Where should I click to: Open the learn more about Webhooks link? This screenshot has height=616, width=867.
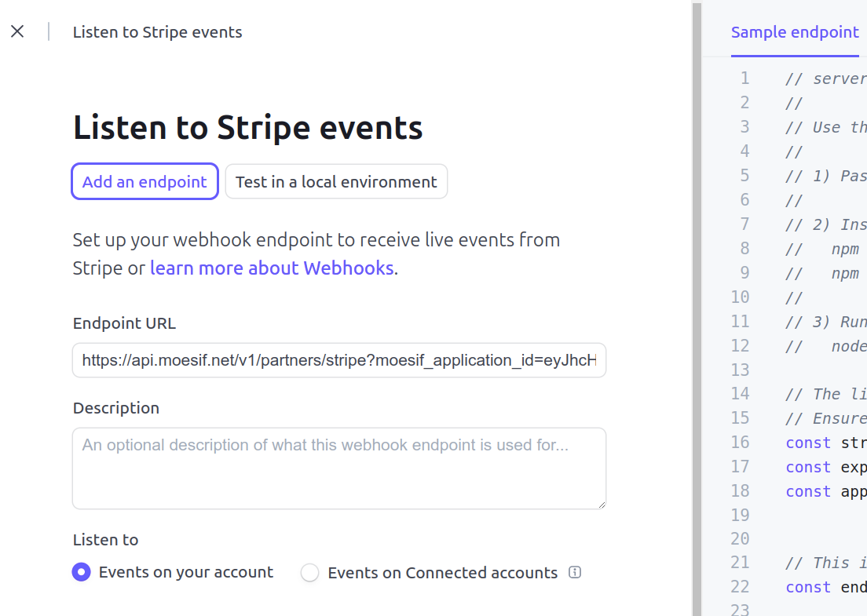pos(272,268)
